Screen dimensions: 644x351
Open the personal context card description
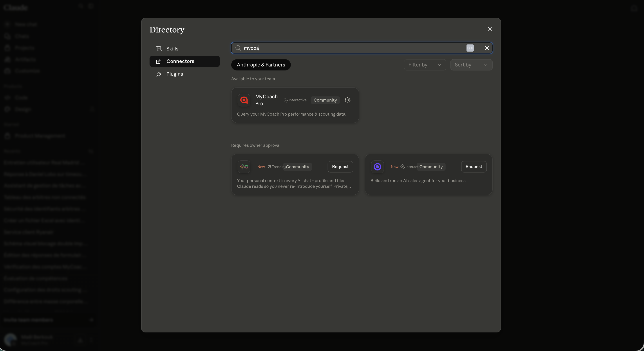(295, 183)
